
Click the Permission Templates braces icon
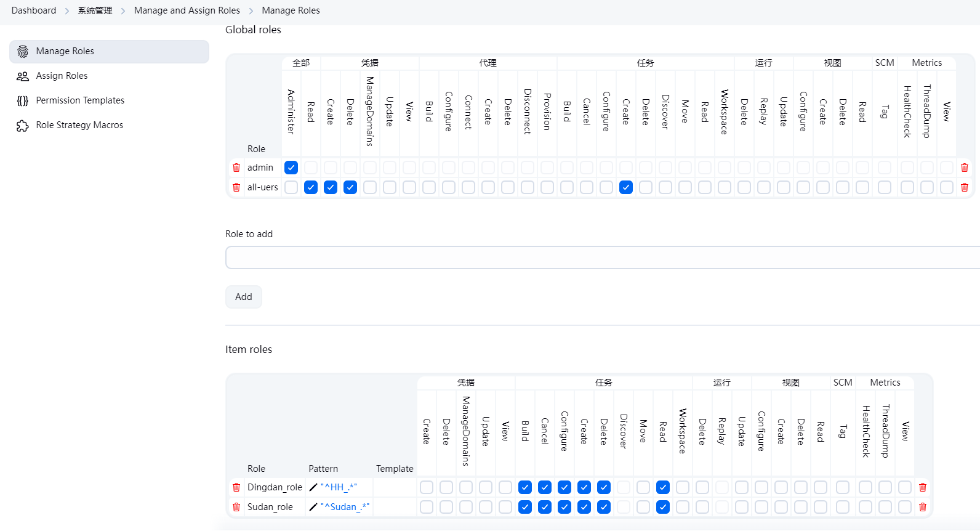pyautogui.click(x=23, y=101)
